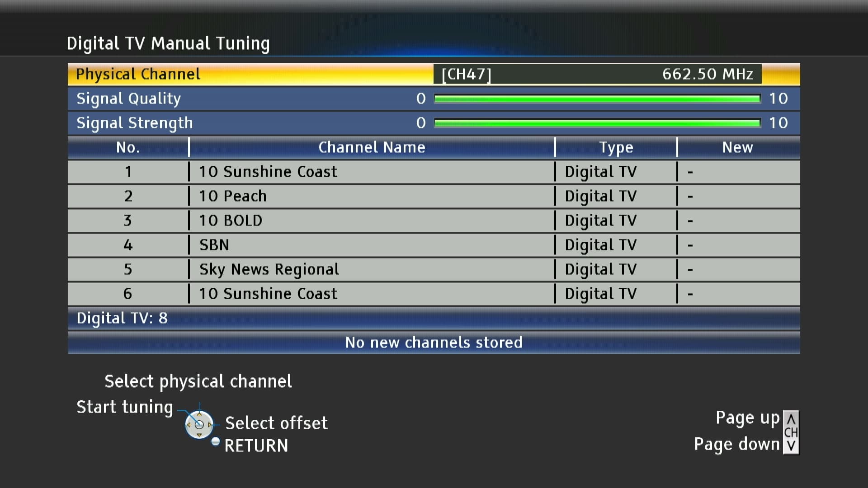This screenshot has width=868, height=488.
Task: Click the Signal Quality bar
Action: point(597,99)
